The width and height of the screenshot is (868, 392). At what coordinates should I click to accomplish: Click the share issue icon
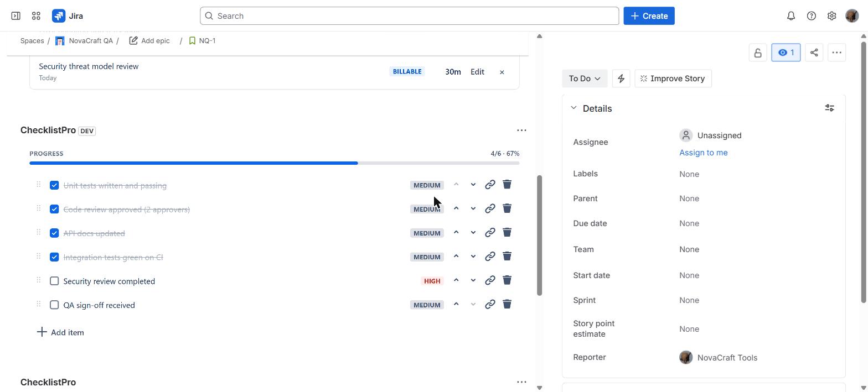(814, 53)
